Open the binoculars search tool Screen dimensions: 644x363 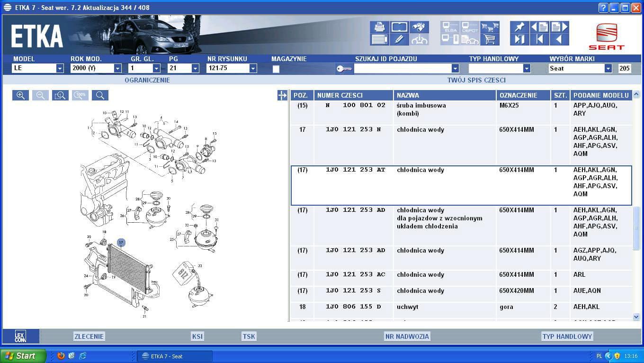419,27
